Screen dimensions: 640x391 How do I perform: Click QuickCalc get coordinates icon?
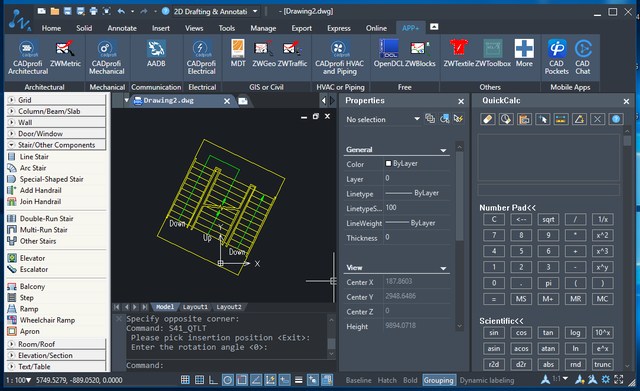(542, 119)
